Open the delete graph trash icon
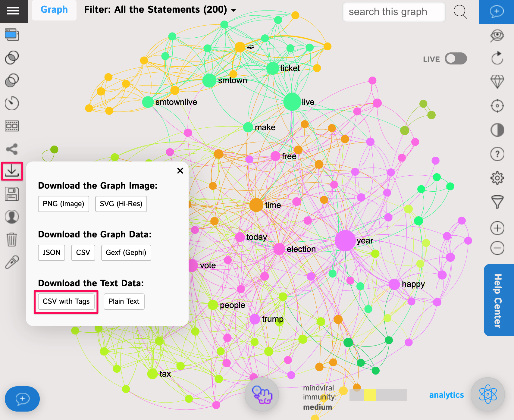 (12, 239)
